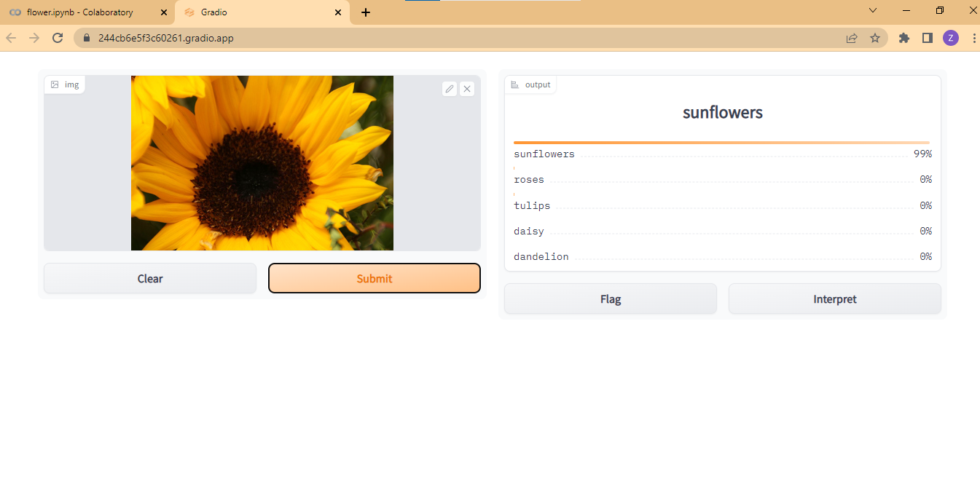The image size is (980, 498).
Task: Click the Gradio favicon on the browser tab
Action: (x=188, y=12)
